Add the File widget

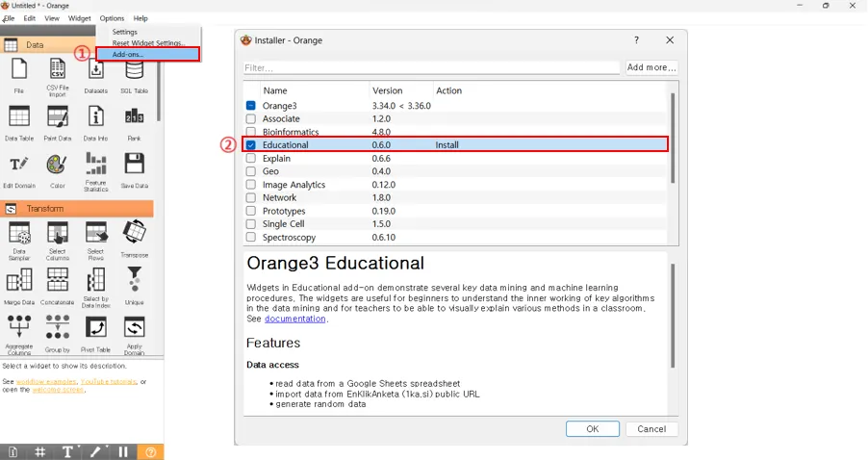(19, 75)
